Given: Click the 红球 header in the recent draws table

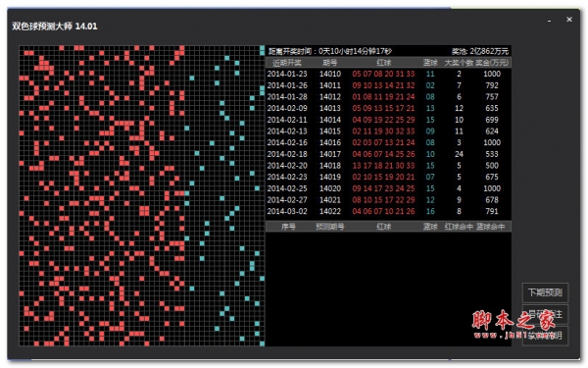Looking at the screenshot, I should click(383, 63).
